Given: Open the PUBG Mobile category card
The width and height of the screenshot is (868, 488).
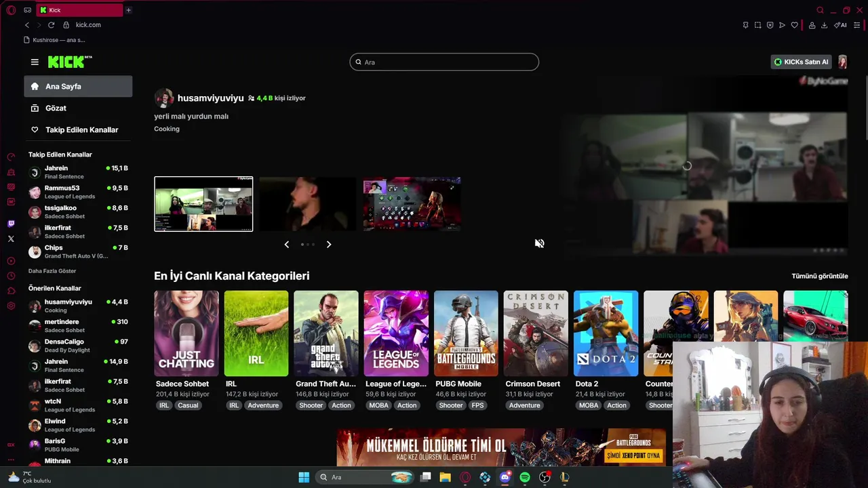Looking at the screenshot, I should tap(466, 333).
